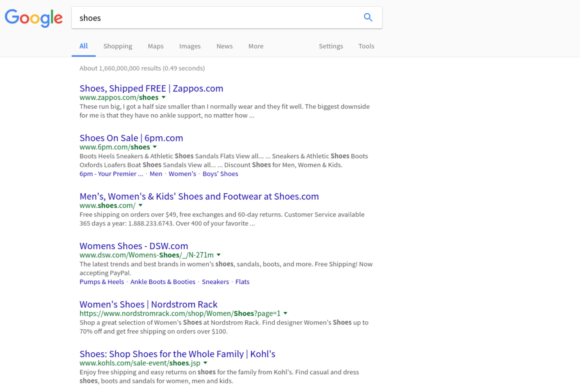580x392 pixels.
Task: Expand the arrow next to nordstromrack.com URL
Action: 285,313
